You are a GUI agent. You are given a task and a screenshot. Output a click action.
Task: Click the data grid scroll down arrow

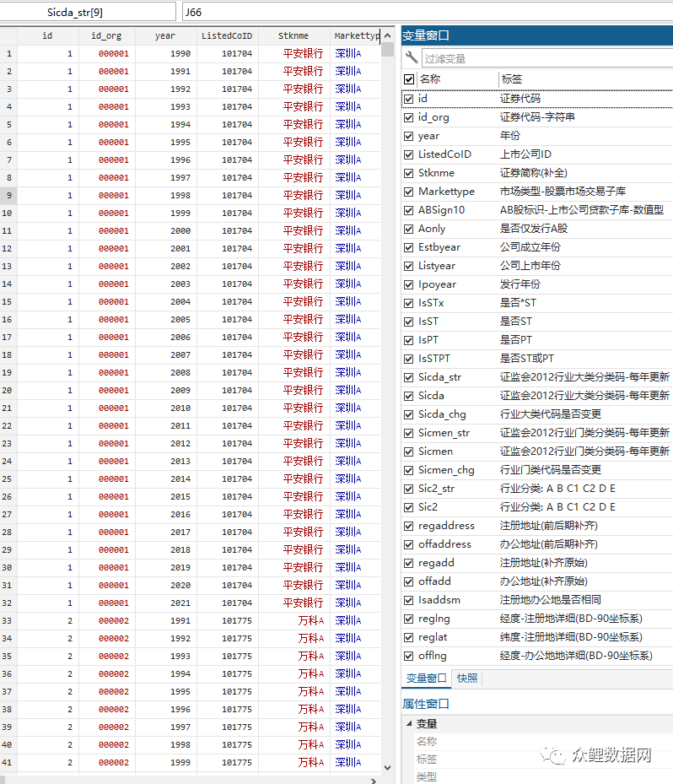[x=387, y=767]
